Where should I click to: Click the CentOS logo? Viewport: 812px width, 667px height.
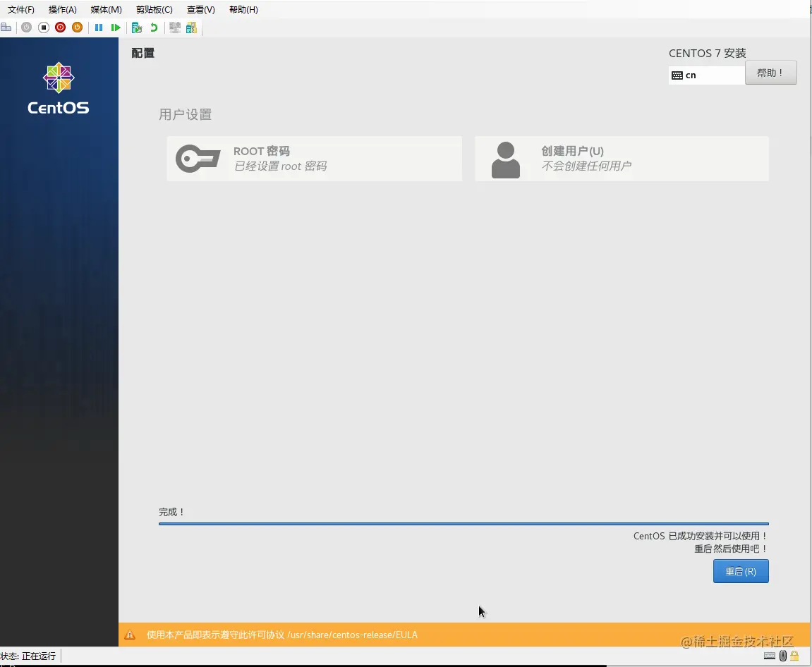(x=59, y=88)
